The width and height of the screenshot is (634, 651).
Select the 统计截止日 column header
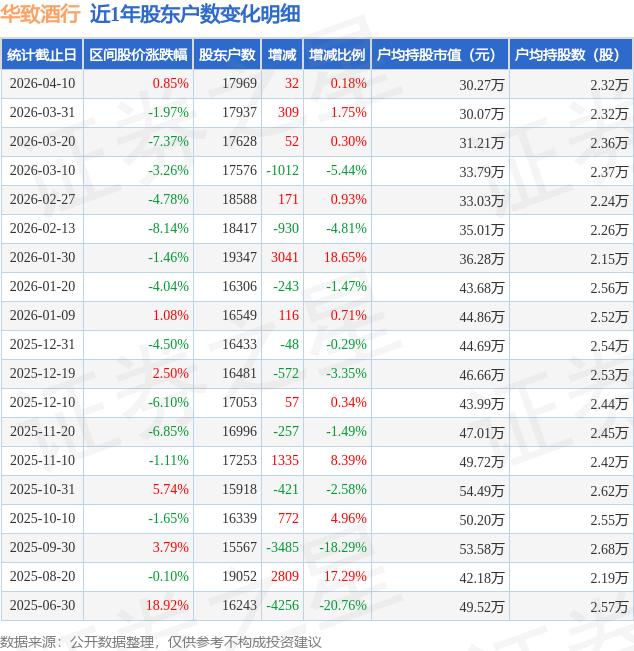pos(41,55)
